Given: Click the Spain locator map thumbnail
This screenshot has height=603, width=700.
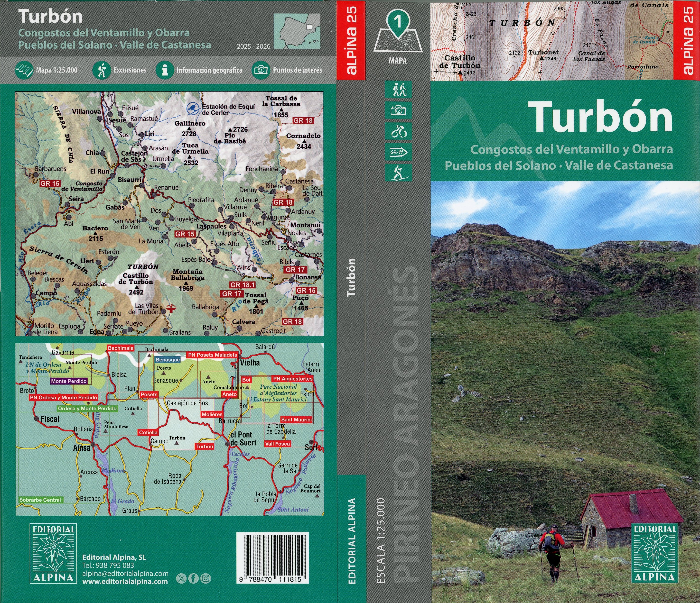Looking at the screenshot, I should tap(297, 31).
